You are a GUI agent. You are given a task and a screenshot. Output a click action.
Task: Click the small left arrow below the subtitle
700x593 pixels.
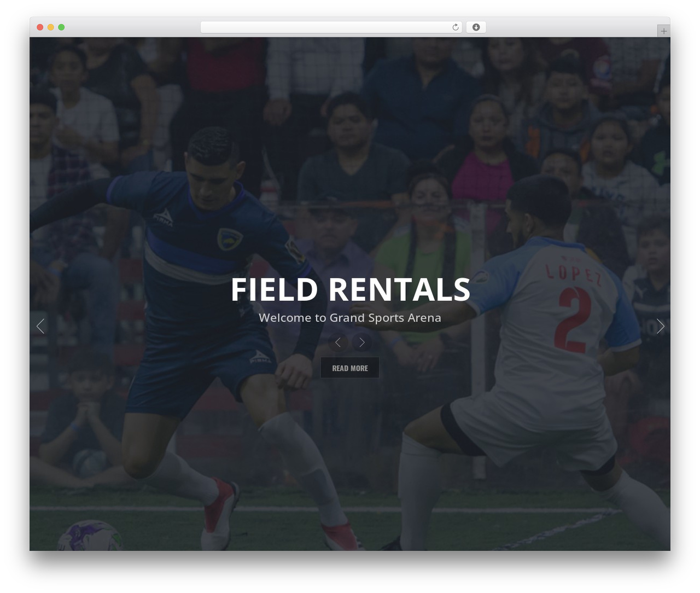tap(338, 342)
